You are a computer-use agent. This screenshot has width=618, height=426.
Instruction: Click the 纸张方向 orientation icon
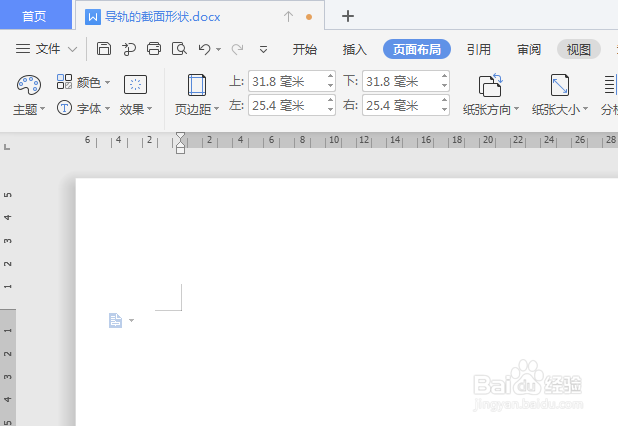pyautogui.click(x=491, y=85)
